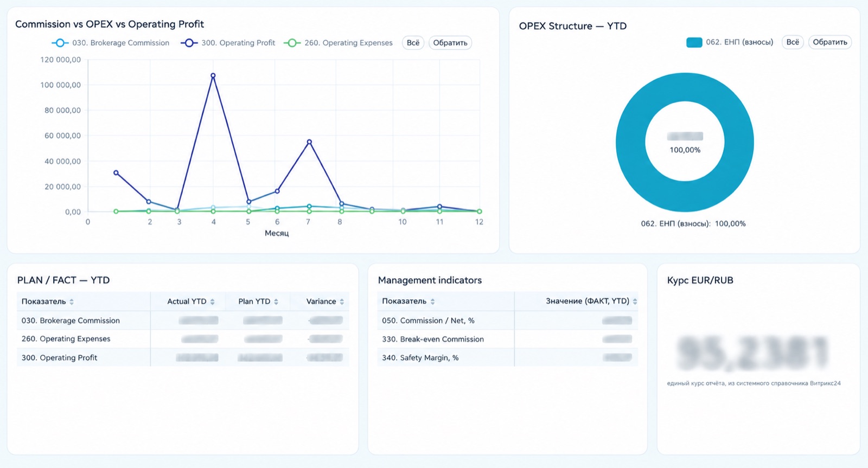The width and height of the screenshot is (868, 468).
Task: Click Всё button in OPEX Structure legend
Action: [x=793, y=42]
